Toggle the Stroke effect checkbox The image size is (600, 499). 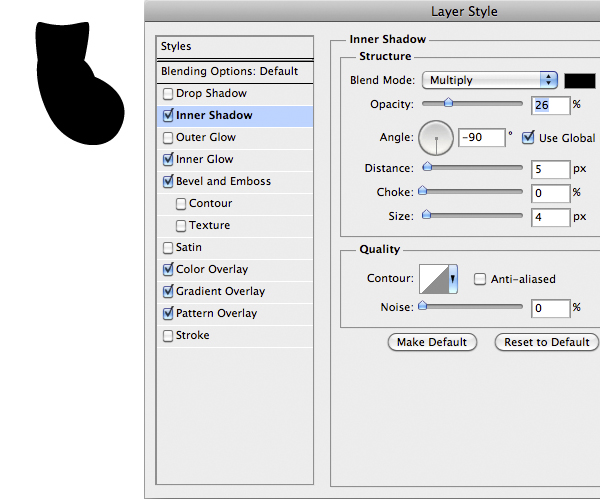click(167, 336)
